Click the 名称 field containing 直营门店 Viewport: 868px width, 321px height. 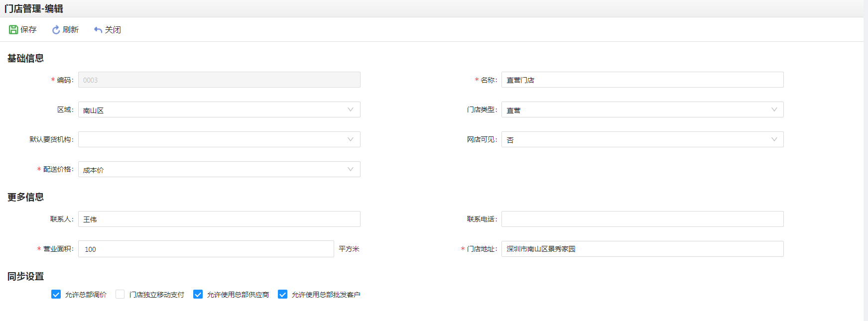[642, 80]
